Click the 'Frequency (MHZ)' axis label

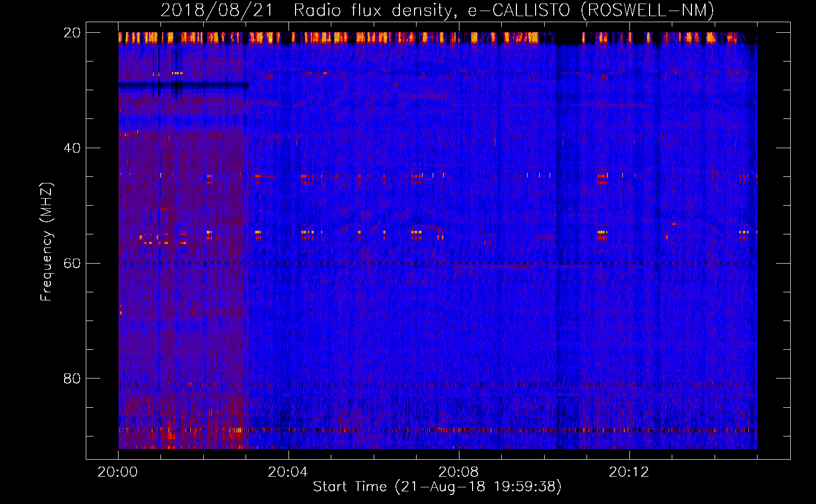tap(46, 242)
